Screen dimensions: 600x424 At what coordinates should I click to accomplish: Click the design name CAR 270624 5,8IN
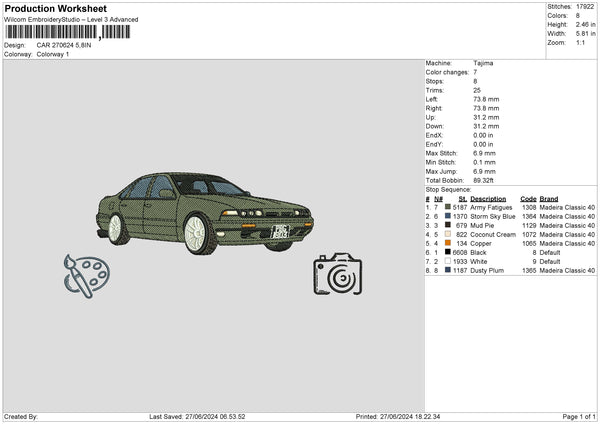pos(64,45)
